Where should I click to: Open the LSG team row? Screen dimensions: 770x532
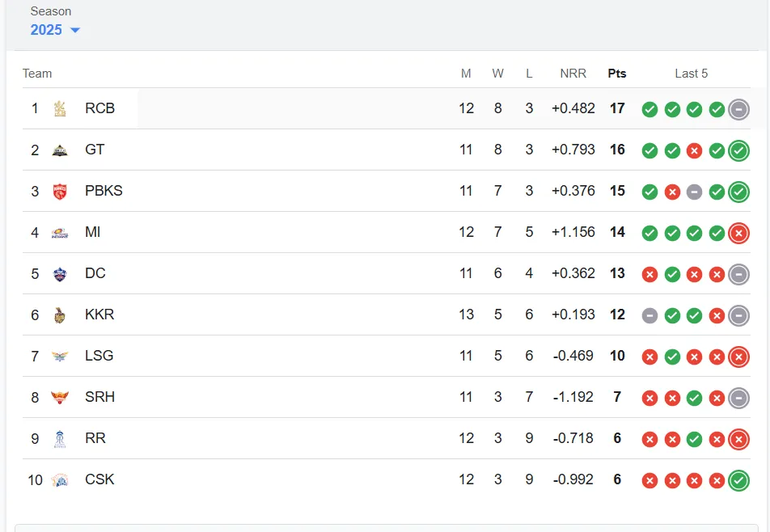(387, 356)
